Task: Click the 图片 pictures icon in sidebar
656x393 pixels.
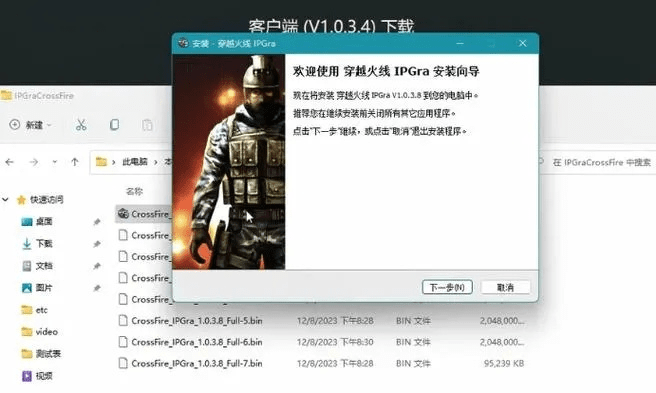Action: pyautogui.click(x=26, y=288)
